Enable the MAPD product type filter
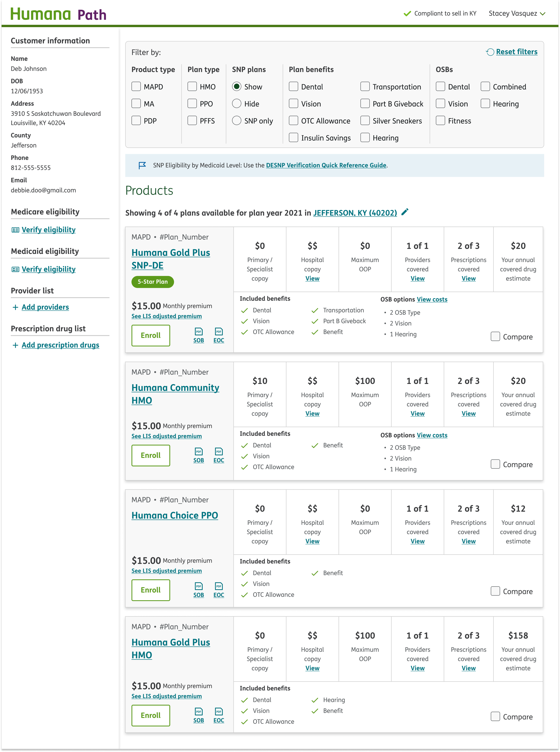The image size is (560, 752). click(136, 87)
